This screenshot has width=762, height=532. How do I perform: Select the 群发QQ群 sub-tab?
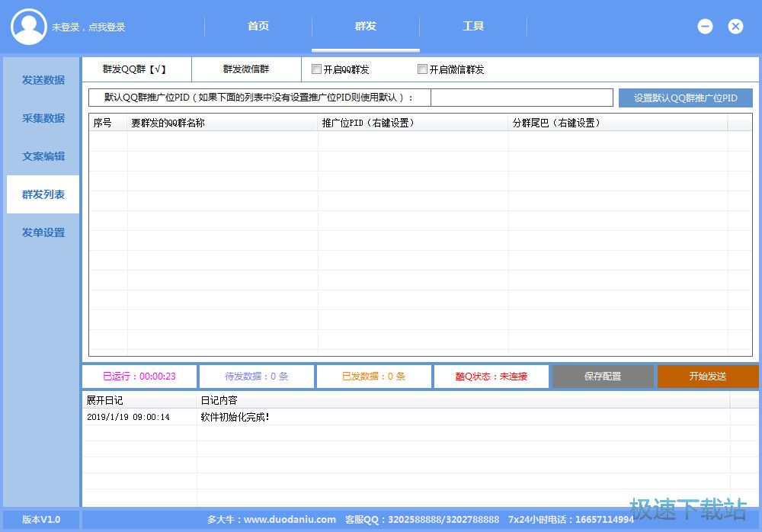(x=136, y=69)
